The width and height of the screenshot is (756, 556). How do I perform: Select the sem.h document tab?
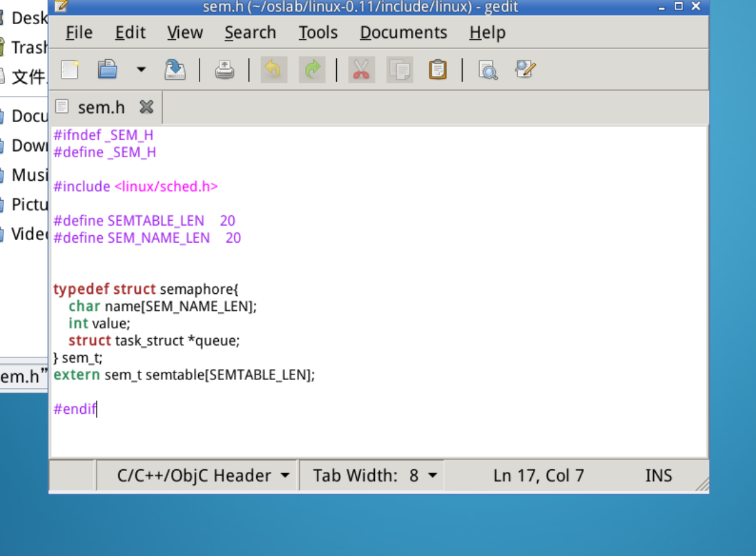coord(101,108)
